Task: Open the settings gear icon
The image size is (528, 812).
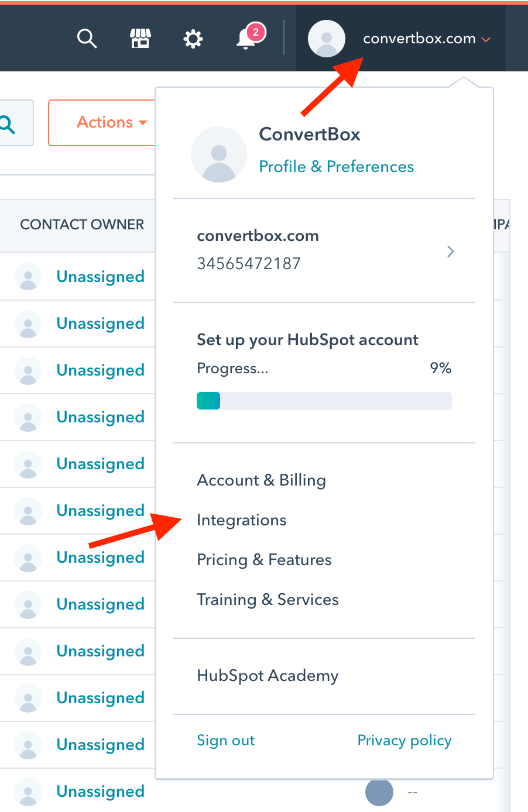Action: pyautogui.click(x=193, y=39)
